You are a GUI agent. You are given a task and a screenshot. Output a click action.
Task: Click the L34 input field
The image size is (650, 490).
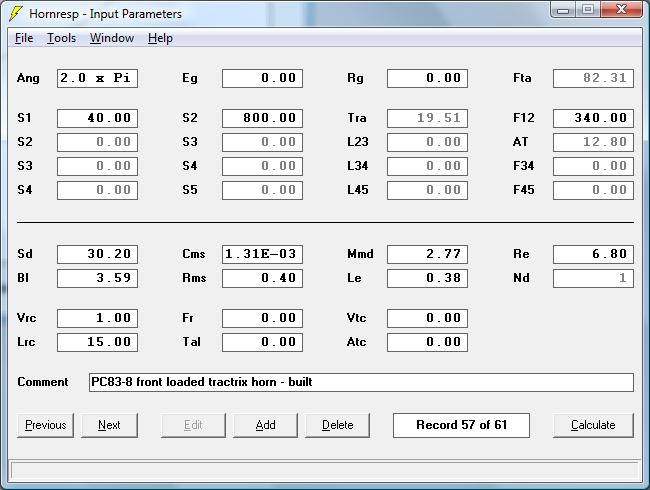click(x=427, y=166)
